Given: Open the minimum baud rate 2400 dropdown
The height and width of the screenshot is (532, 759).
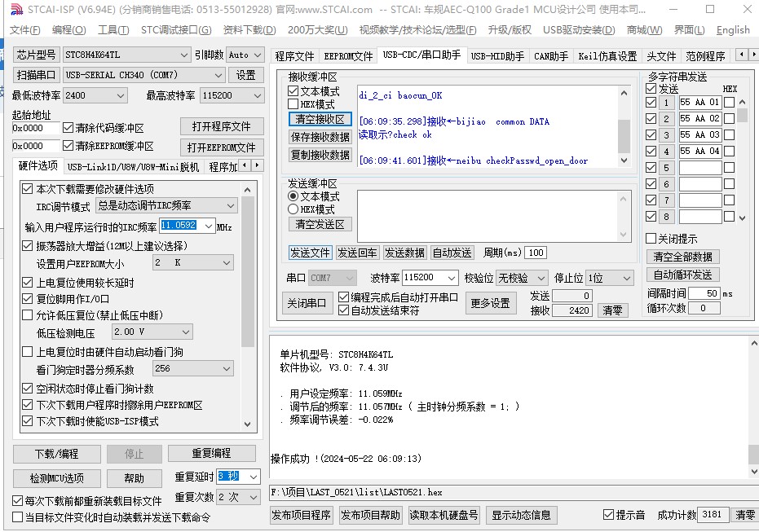Looking at the screenshot, I should click(121, 96).
